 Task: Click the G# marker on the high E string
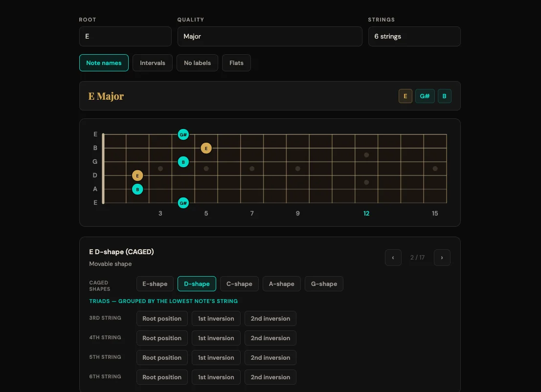(183, 134)
